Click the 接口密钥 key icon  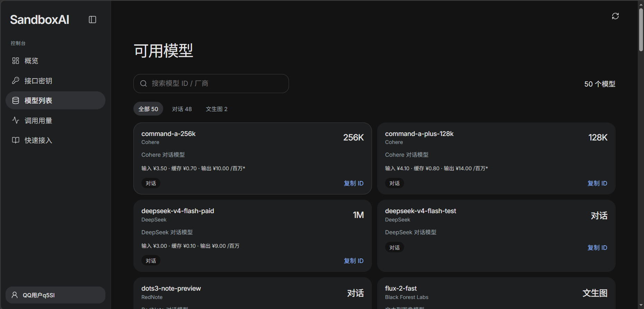click(x=16, y=81)
